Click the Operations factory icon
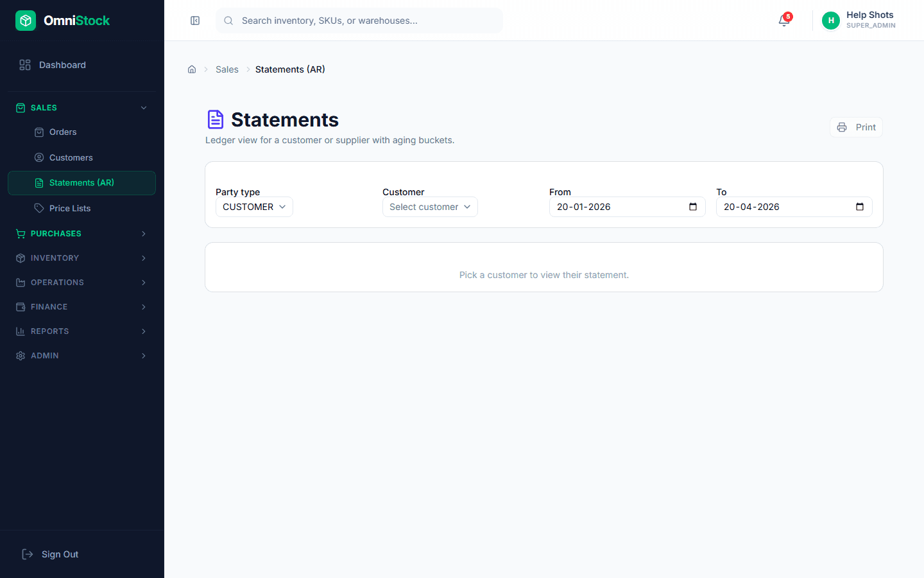924x578 pixels. coord(21,283)
